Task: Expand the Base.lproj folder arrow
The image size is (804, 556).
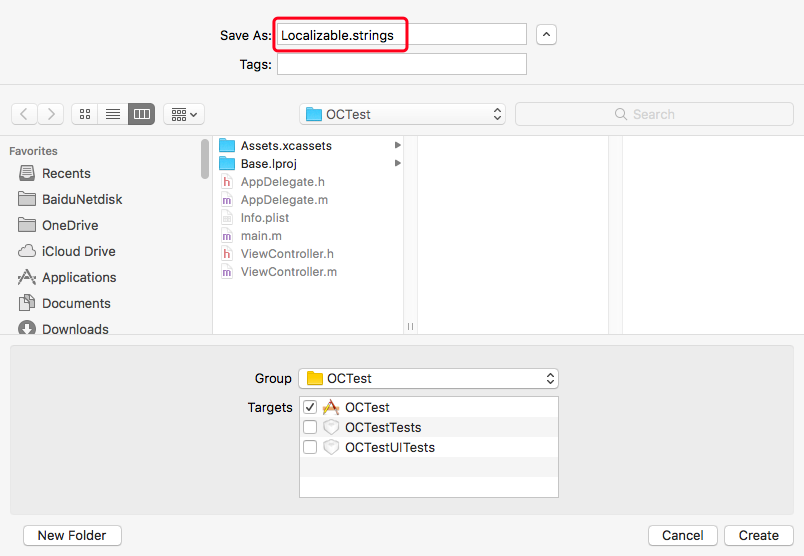Action: 397,164
